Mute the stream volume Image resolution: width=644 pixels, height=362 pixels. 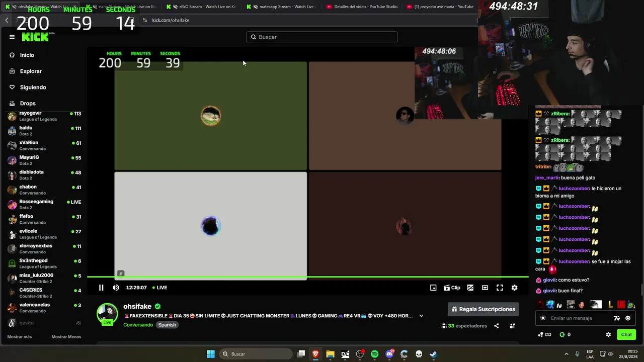(x=116, y=288)
